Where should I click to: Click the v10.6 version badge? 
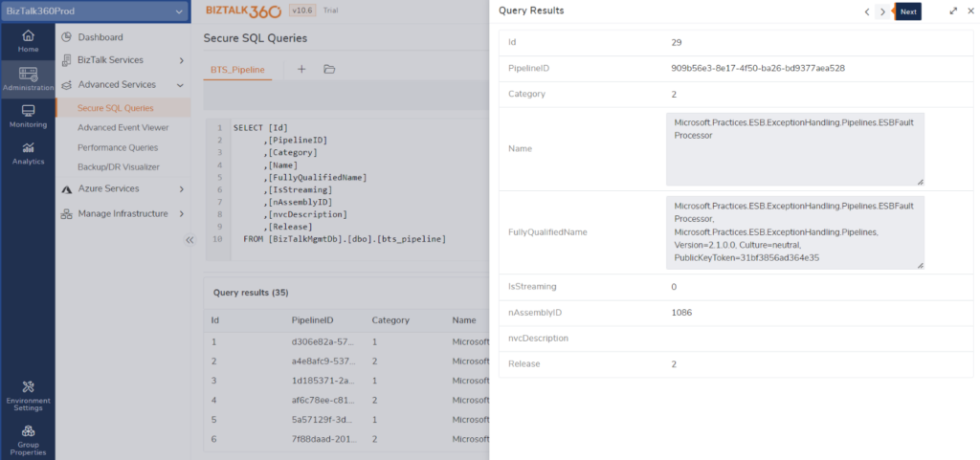[303, 11]
